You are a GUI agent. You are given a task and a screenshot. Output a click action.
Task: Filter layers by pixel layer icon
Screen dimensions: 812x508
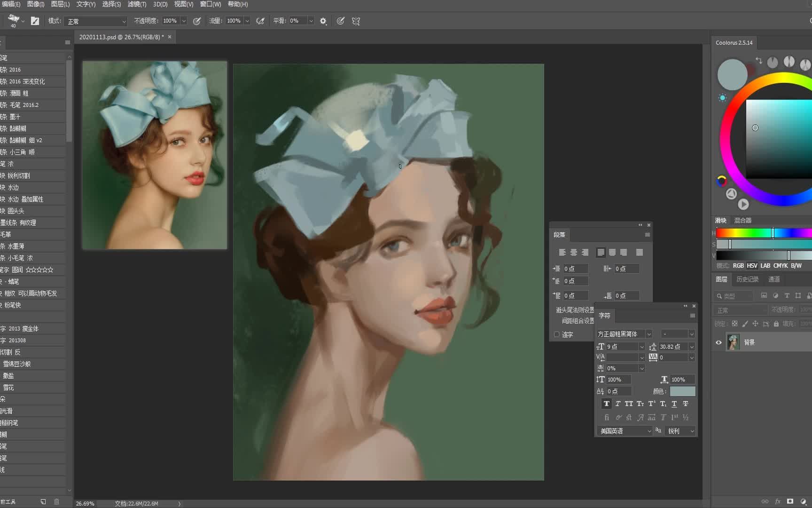[764, 295]
